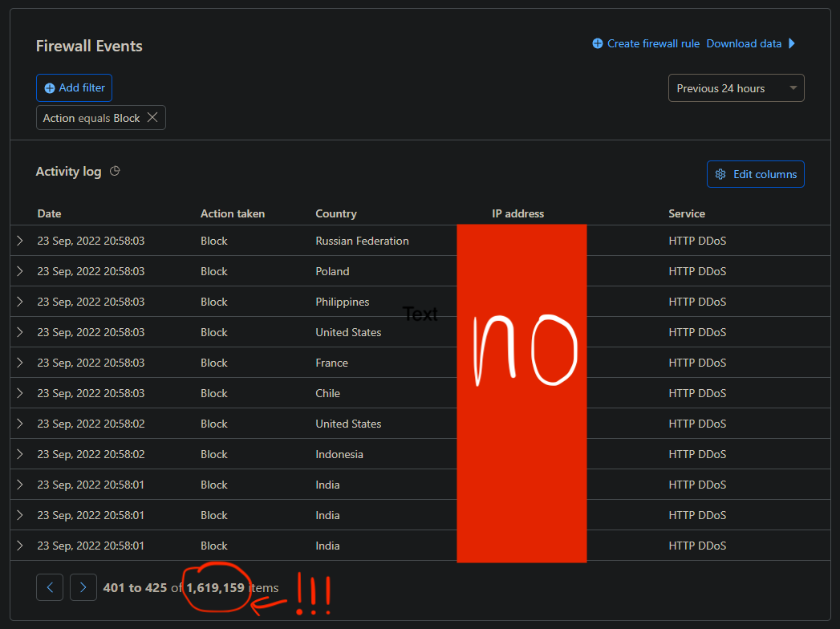Click the Country column header

[x=336, y=213]
